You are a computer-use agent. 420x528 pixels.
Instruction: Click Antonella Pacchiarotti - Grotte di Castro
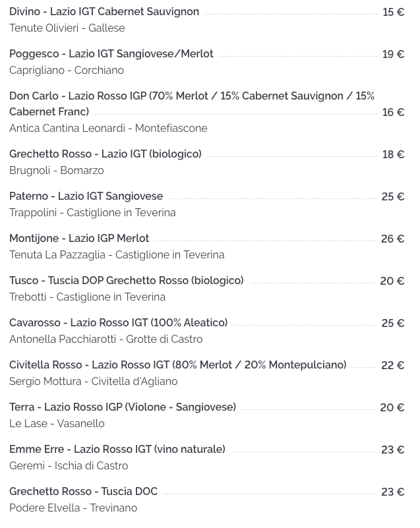point(105,339)
